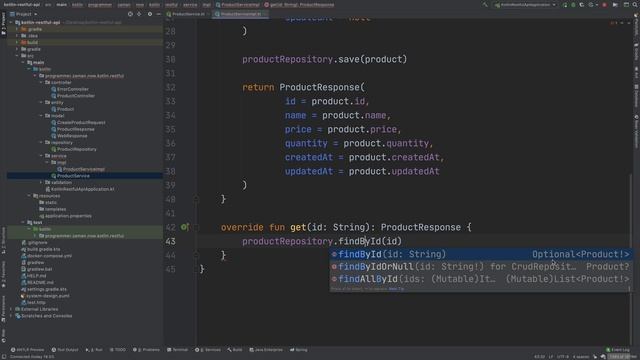The image size is (640, 360).
Task: Collapse the kotlin-restful-api project root
Action: [11, 22]
